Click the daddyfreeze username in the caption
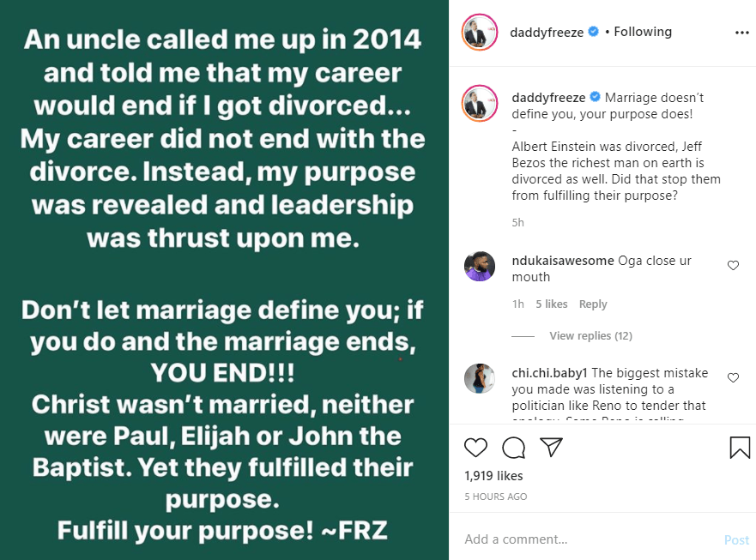This screenshot has width=756, height=560. (548, 97)
